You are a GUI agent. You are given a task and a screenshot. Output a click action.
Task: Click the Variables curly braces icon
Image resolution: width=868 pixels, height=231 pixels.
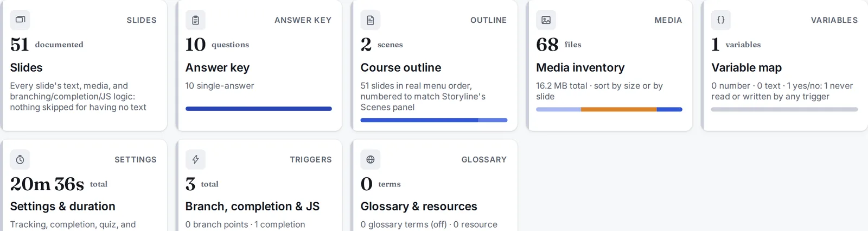click(x=721, y=20)
